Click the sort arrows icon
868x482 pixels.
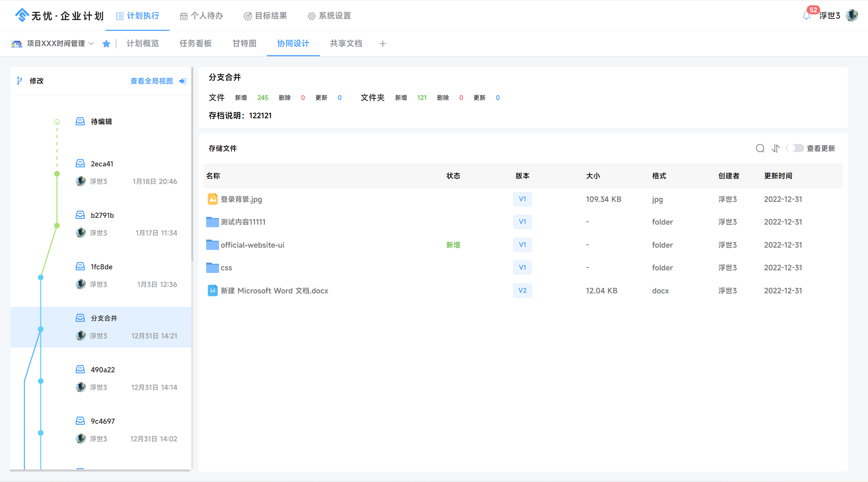776,148
